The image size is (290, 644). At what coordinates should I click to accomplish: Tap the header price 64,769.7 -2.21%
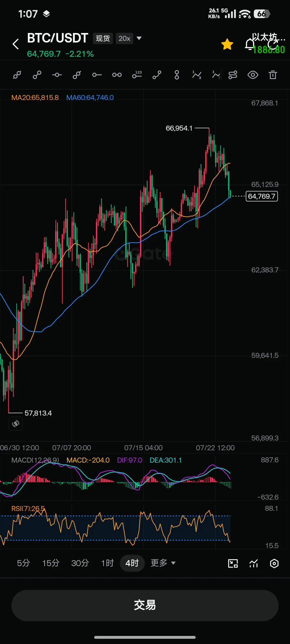point(60,54)
